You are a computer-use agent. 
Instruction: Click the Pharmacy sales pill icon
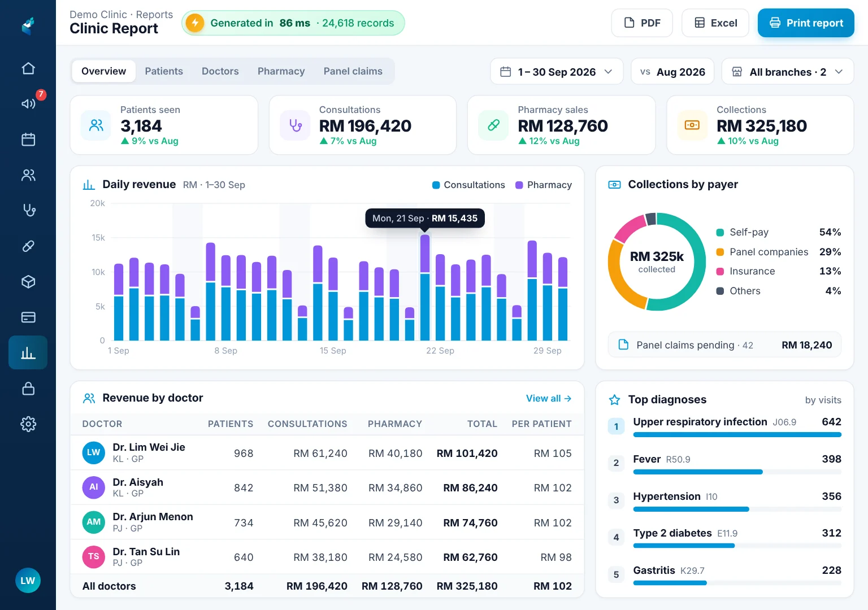point(493,125)
